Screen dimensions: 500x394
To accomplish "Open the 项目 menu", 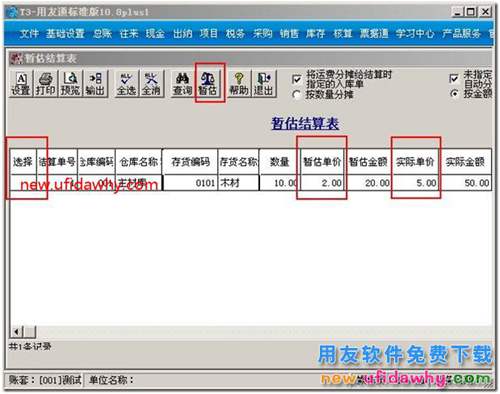I will 209,33.
